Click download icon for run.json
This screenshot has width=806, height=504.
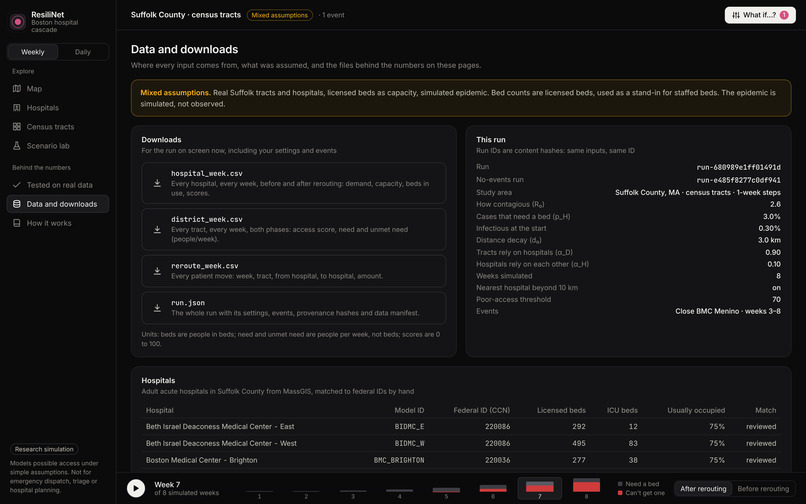coord(157,308)
